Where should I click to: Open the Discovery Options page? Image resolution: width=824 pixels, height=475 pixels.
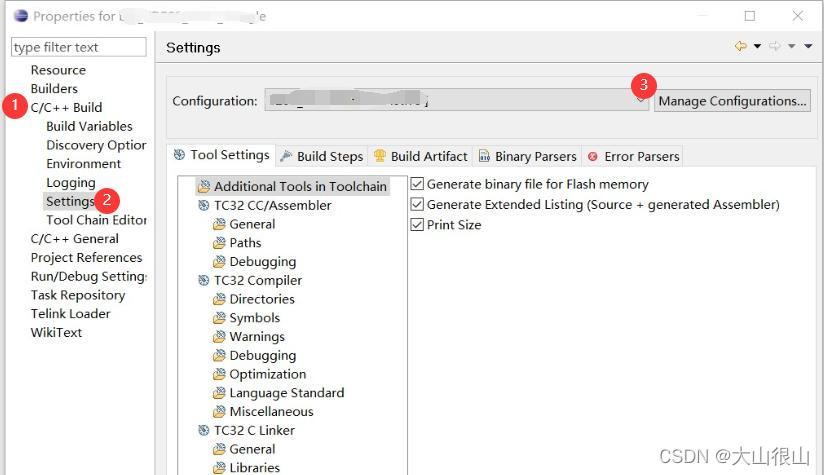[x=96, y=145]
